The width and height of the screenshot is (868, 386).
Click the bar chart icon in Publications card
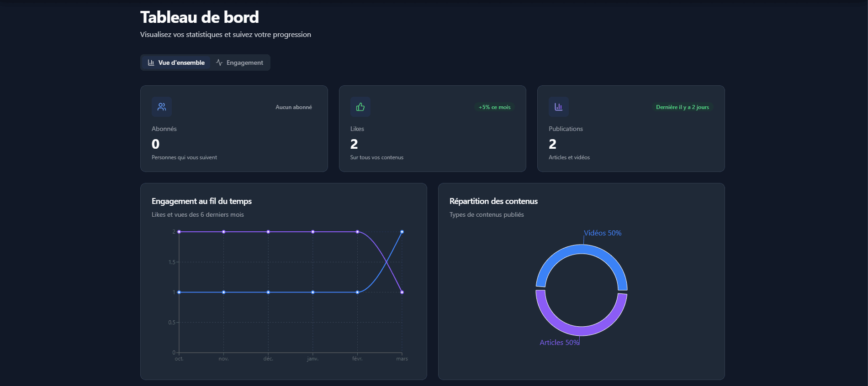558,107
